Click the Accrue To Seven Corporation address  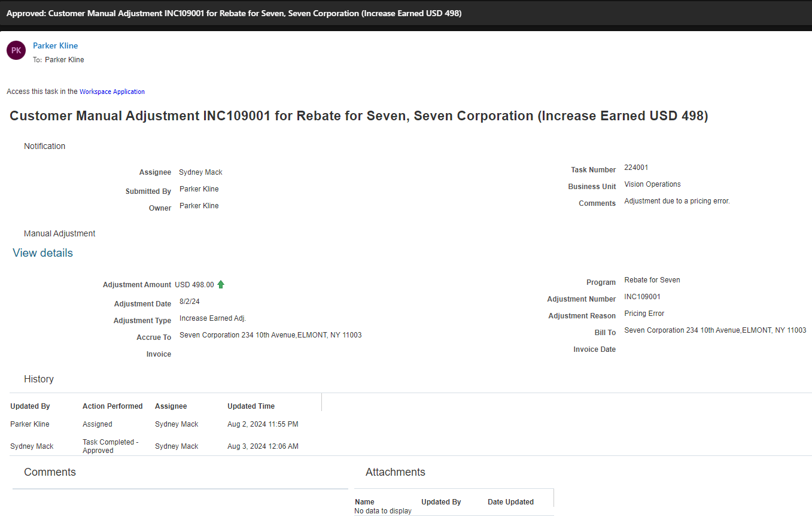[270, 335]
